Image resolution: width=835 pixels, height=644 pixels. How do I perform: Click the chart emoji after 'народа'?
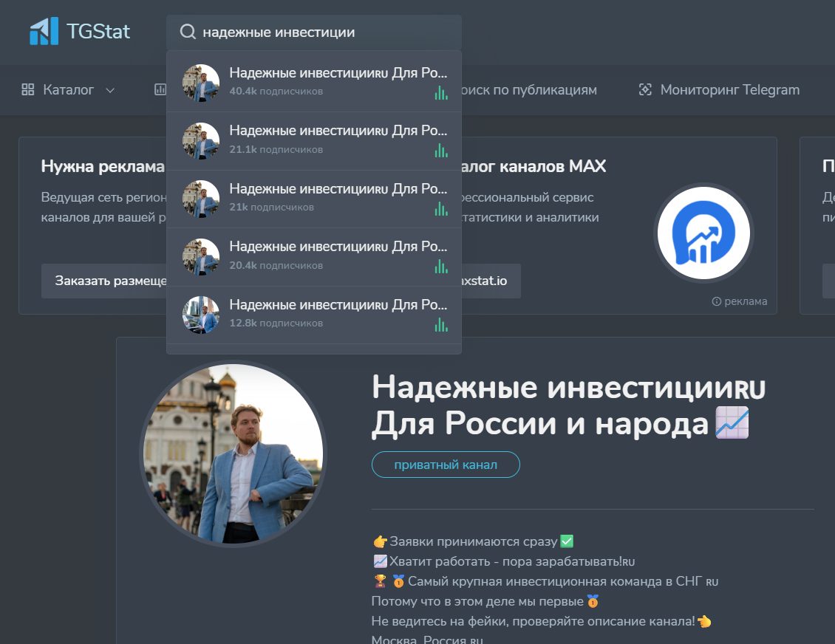(732, 422)
